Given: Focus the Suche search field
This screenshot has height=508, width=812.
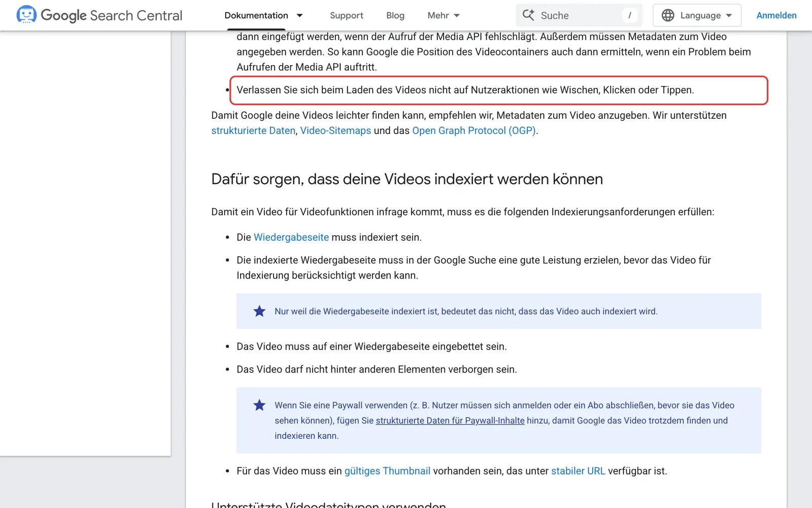Looking at the screenshot, I should click(x=579, y=15).
